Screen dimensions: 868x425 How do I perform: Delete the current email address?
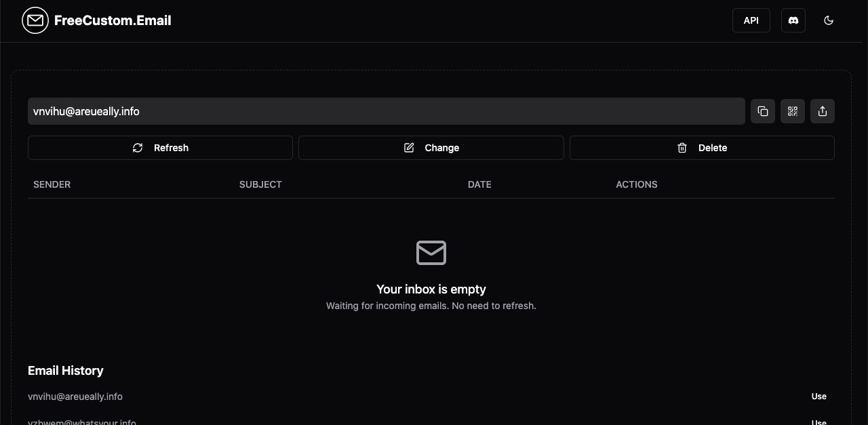point(702,148)
